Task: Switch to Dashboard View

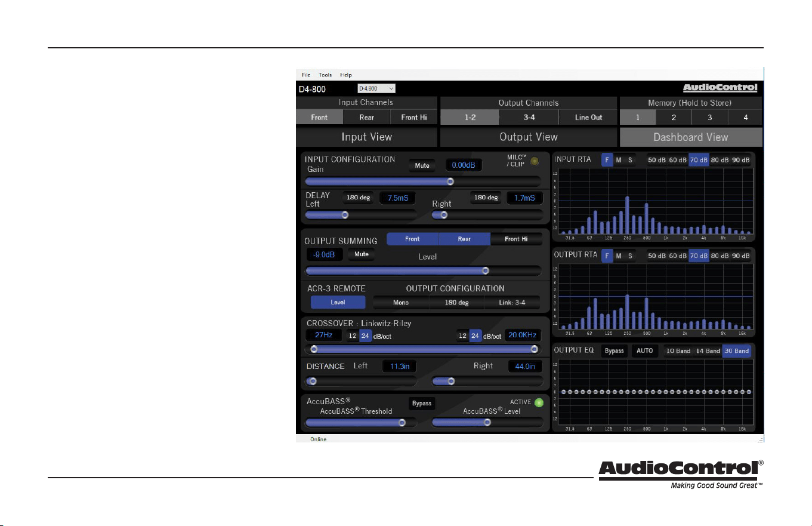Action: (x=691, y=137)
